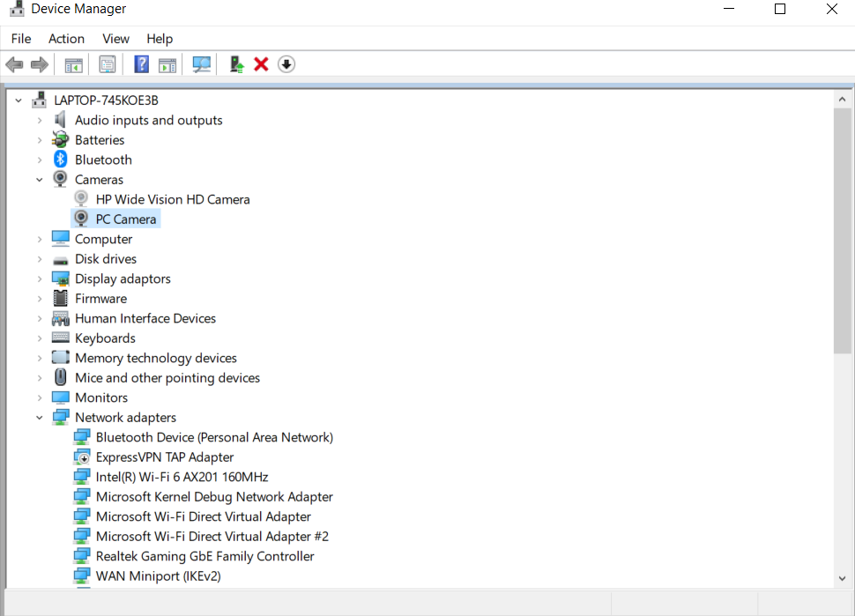Click the Monitors category icon

[x=60, y=397]
